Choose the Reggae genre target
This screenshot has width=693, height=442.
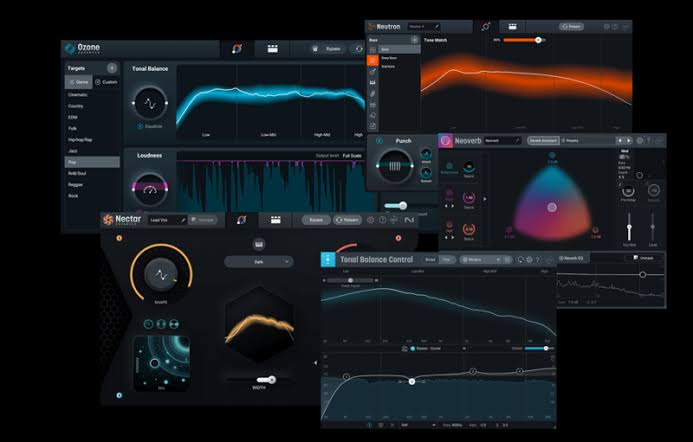pyautogui.click(x=76, y=185)
